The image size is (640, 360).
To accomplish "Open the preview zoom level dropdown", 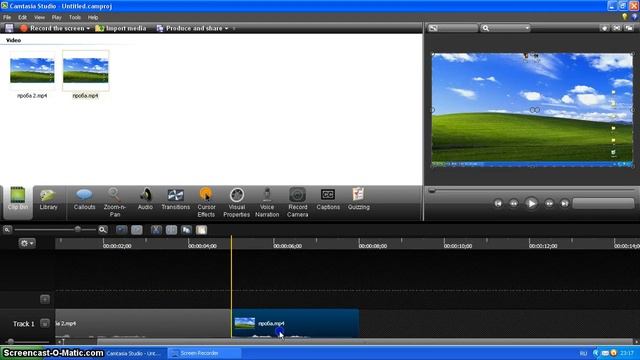I will (x=505, y=28).
